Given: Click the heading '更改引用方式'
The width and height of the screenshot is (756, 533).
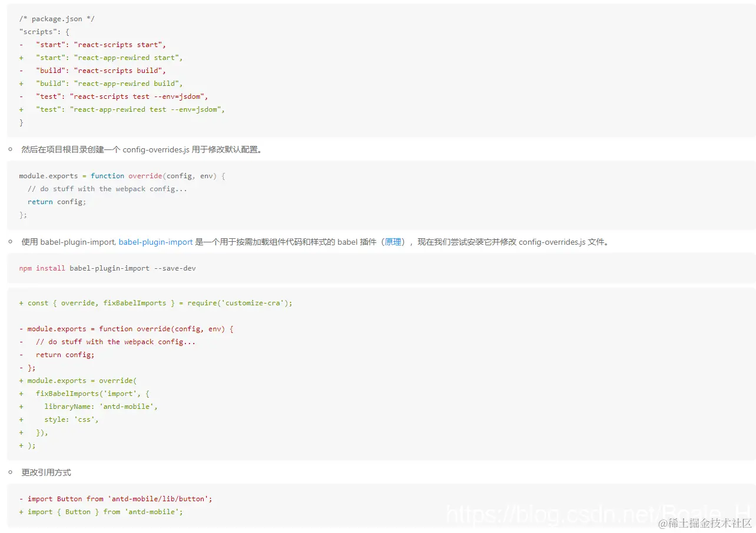Looking at the screenshot, I should (47, 472).
